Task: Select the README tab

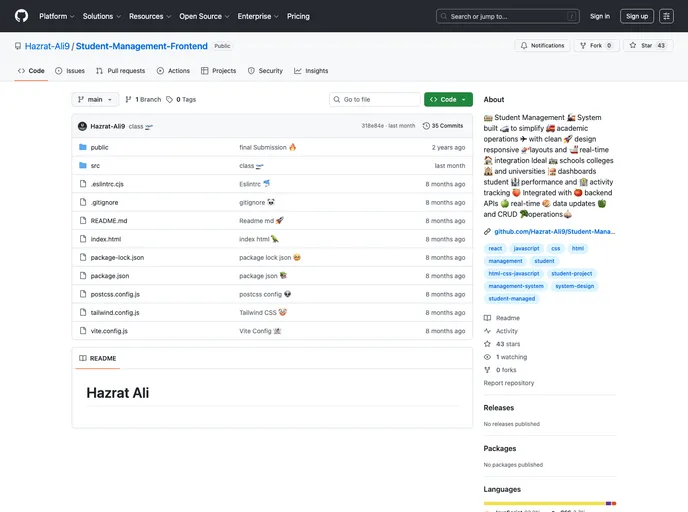Action: tap(98, 358)
